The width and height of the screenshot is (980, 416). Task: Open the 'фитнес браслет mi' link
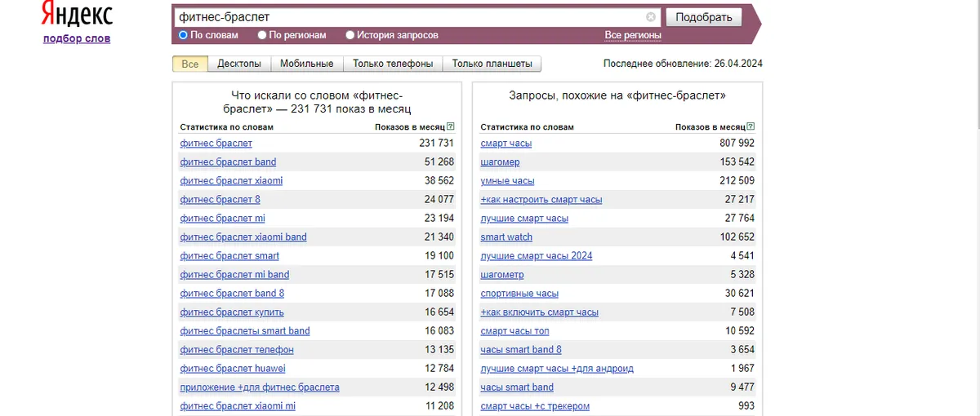click(222, 219)
